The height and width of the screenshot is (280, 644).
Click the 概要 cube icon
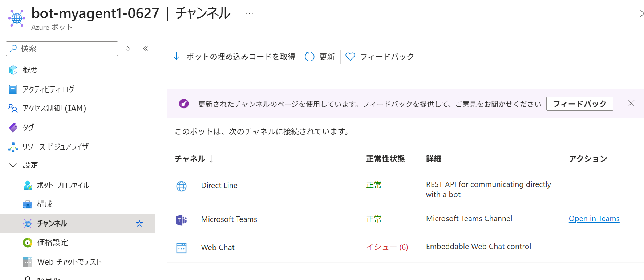coord(13,70)
